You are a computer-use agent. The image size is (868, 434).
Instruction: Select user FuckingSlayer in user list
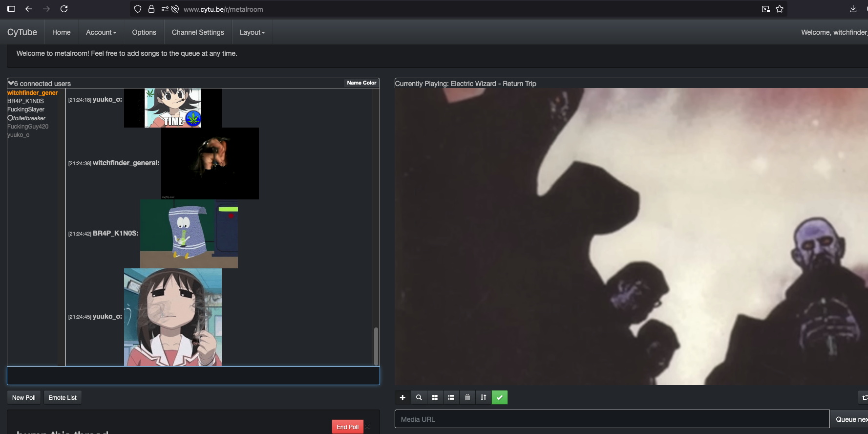click(26, 109)
